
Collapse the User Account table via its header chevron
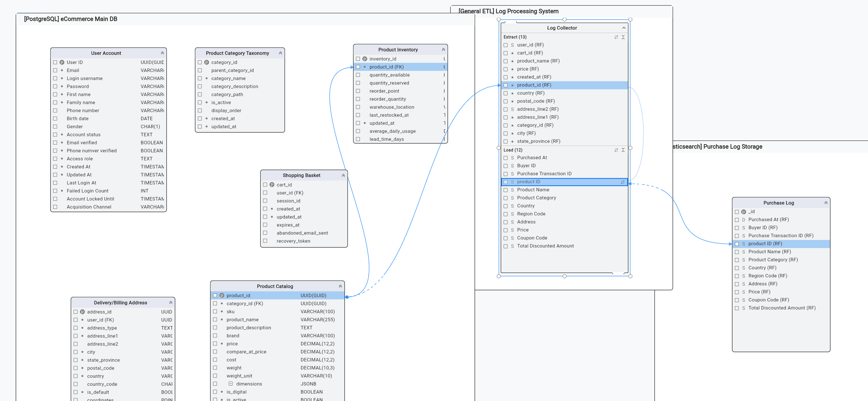(162, 53)
